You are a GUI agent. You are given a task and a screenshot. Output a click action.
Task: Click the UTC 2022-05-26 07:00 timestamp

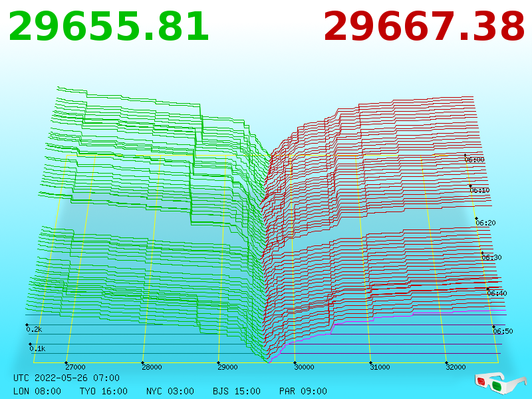(66, 378)
